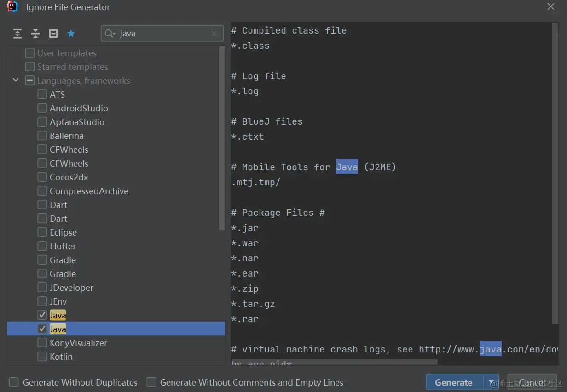Click the square Unselect All toolbar icon
Viewport: 567px width, 392px height.
[53, 34]
